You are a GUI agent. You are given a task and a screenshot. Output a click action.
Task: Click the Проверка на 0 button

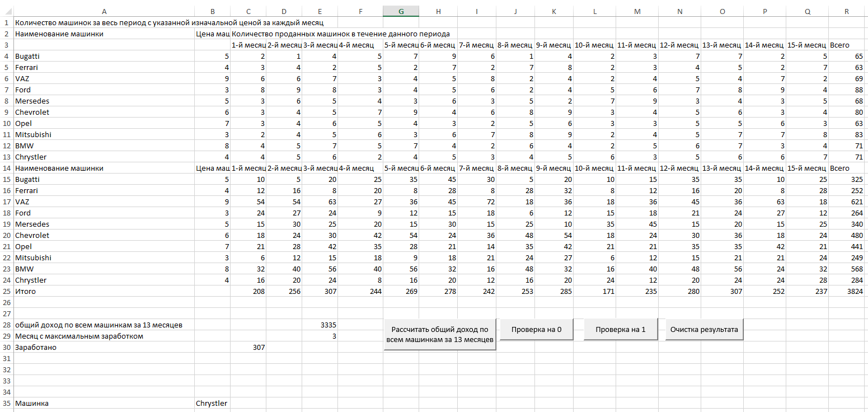tap(537, 330)
